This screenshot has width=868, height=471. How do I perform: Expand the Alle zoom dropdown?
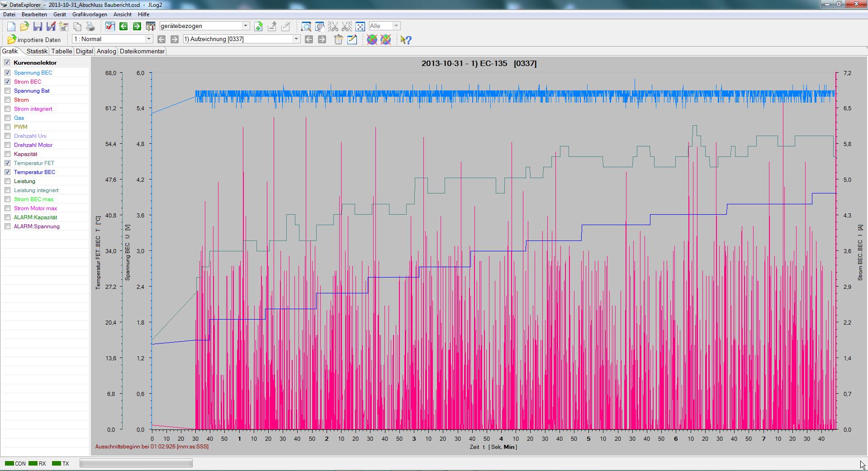tap(396, 26)
